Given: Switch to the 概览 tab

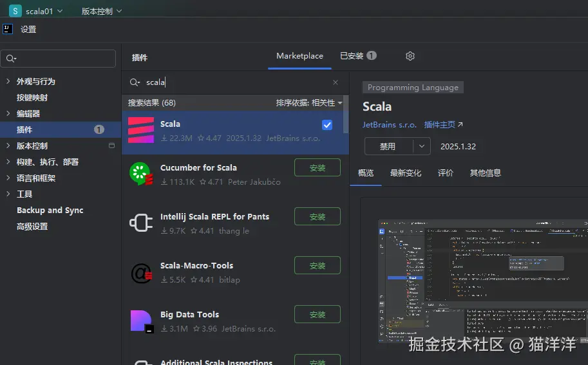Looking at the screenshot, I should 366,173.
